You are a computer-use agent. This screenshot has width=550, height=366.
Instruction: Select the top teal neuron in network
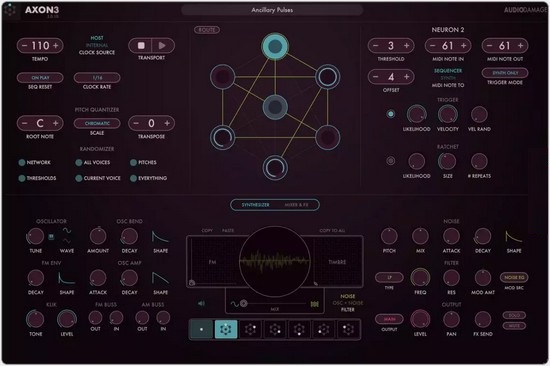pyautogui.click(x=275, y=46)
